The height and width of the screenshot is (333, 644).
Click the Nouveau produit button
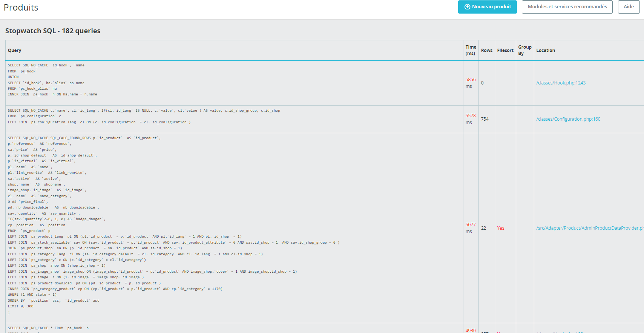click(x=487, y=7)
